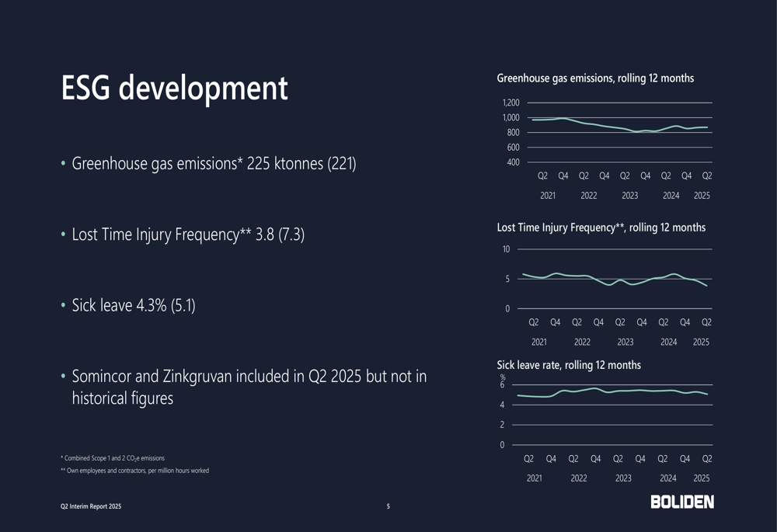Click the Boliden logo
This screenshot has height=532, width=777.
pyautogui.click(x=682, y=502)
